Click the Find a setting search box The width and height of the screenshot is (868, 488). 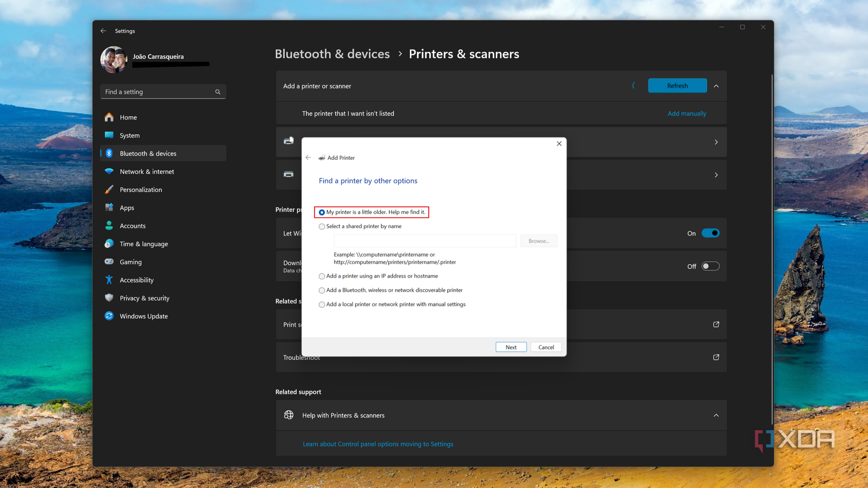(158, 92)
